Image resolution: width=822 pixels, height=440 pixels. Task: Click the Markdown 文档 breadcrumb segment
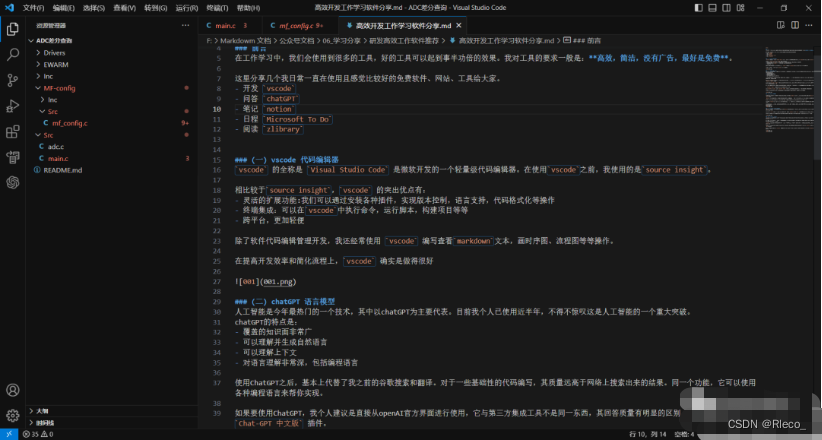(x=245, y=40)
